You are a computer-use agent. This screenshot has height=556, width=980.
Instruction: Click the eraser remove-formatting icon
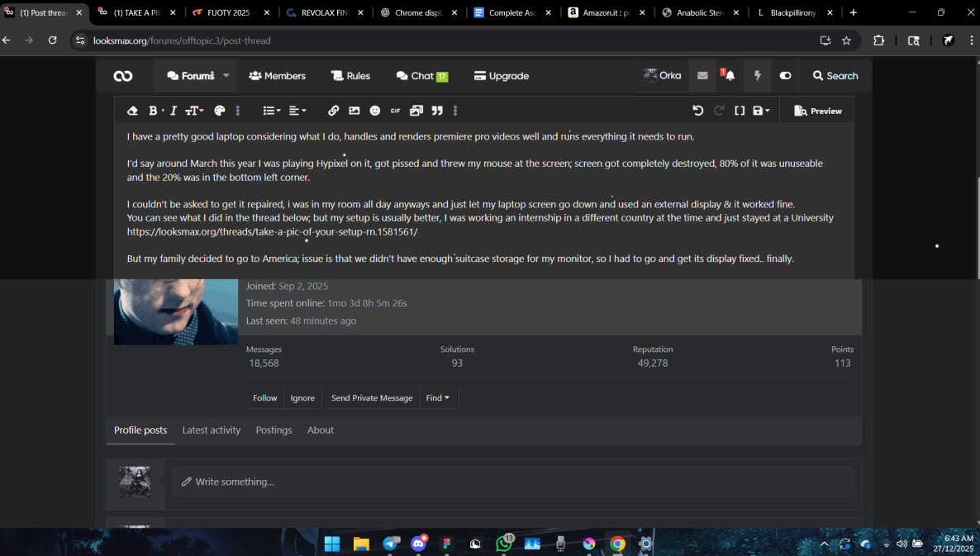(132, 111)
